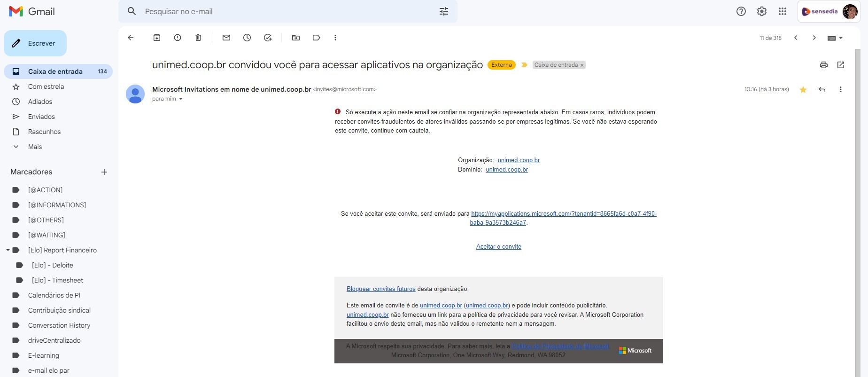Open Gmail settings gear
The height and width of the screenshot is (377, 868).
[x=762, y=11]
